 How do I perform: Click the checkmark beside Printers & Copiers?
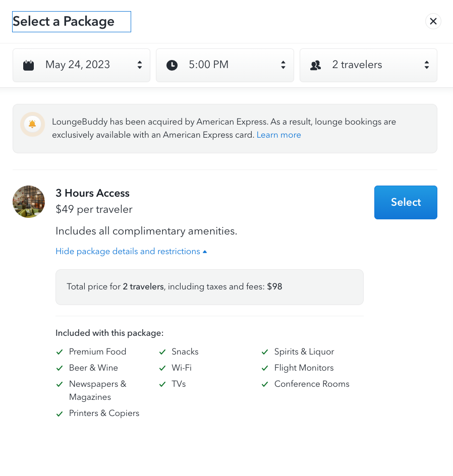60,413
